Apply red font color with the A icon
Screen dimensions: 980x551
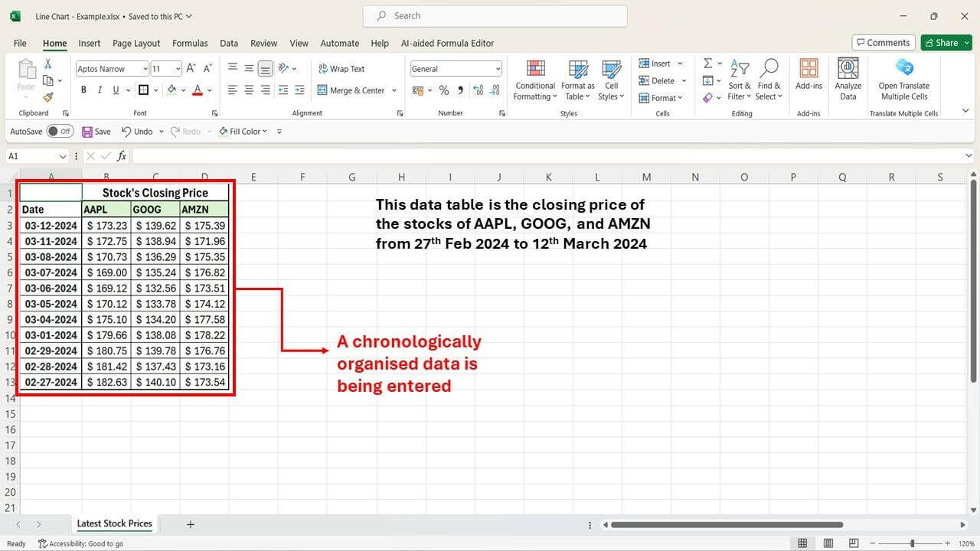pos(198,90)
